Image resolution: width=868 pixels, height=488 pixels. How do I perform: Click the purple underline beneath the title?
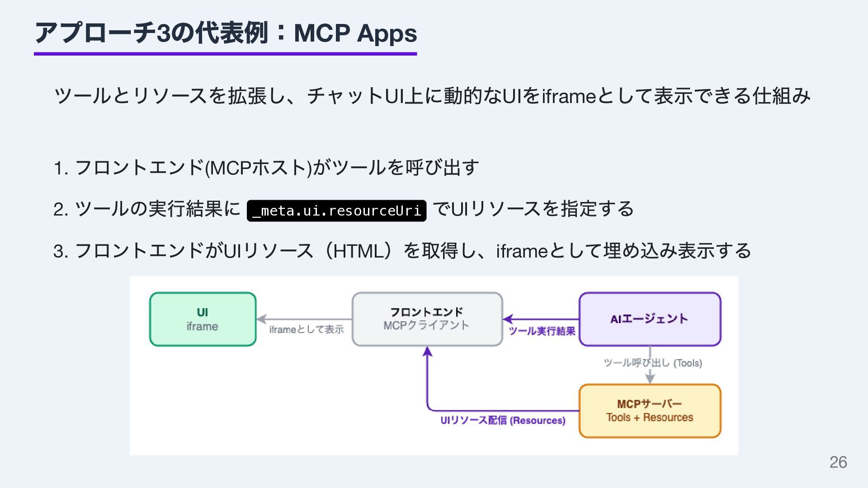pos(225,54)
